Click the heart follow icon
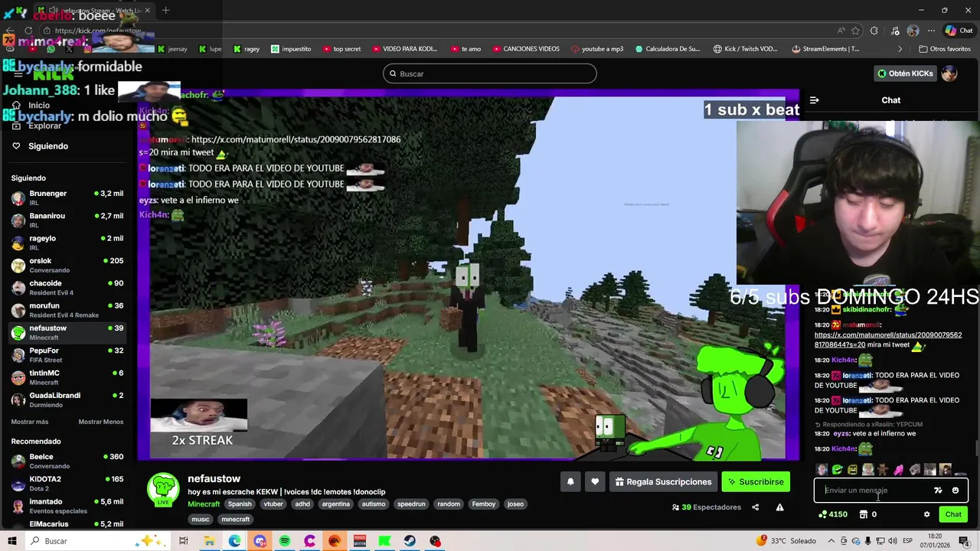 (x=595, y=482)
